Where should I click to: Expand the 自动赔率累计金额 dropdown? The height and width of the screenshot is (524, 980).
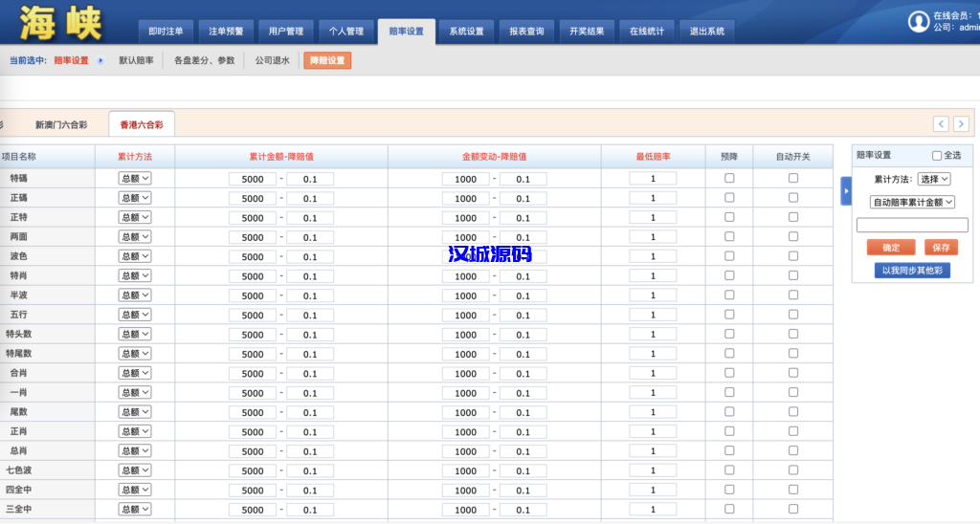coord(912,202)
